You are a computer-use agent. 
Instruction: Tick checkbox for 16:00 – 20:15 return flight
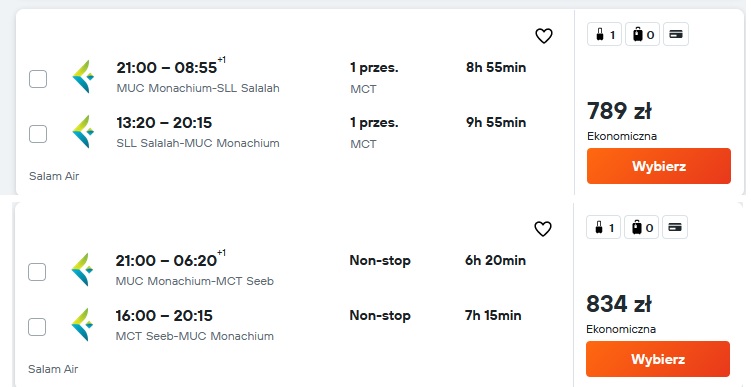point(37,327)
